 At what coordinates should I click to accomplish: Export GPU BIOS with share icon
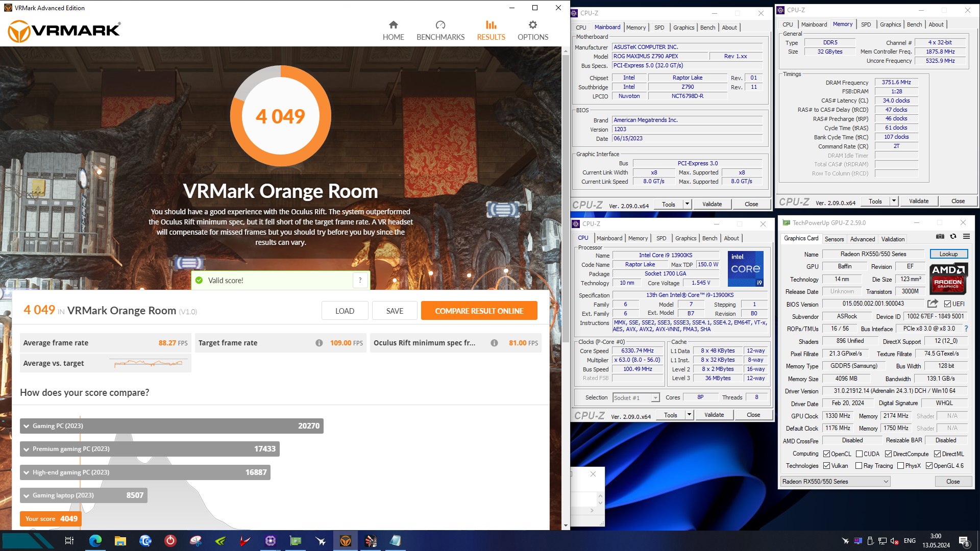coord(933,304)
